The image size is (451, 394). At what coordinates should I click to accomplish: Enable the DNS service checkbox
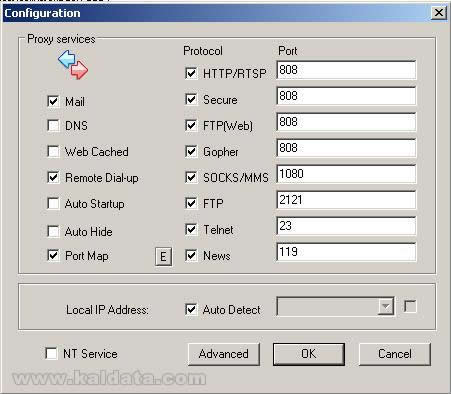click(53, 126)
